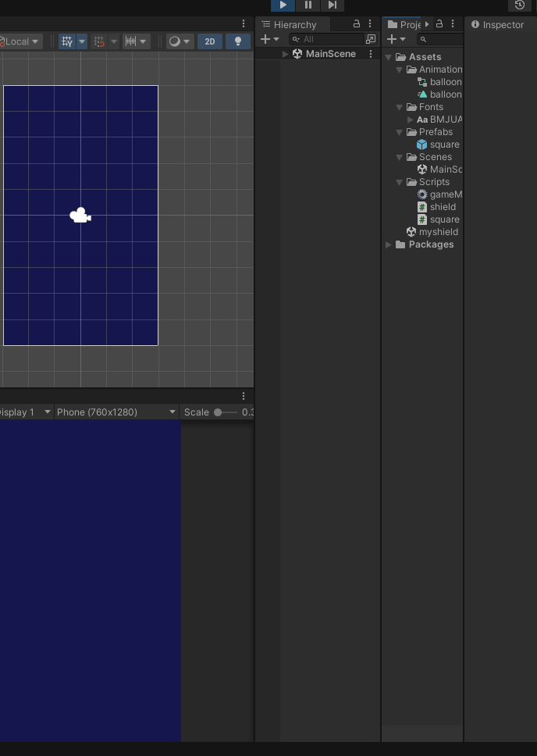Collapse the Assets folder
The image size is (537, 756).
point(389,57)
